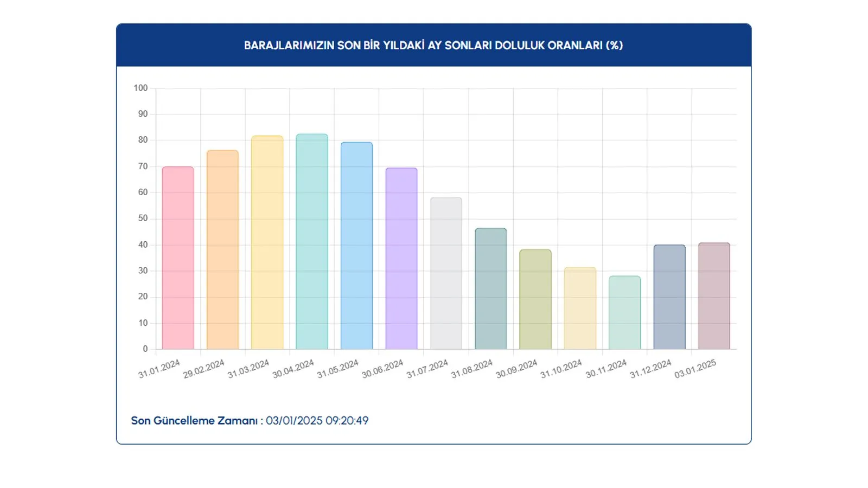Click the x-axis label 30.06.2024
The width and height of the screenshot is (868, 488).
click(382, 369)
